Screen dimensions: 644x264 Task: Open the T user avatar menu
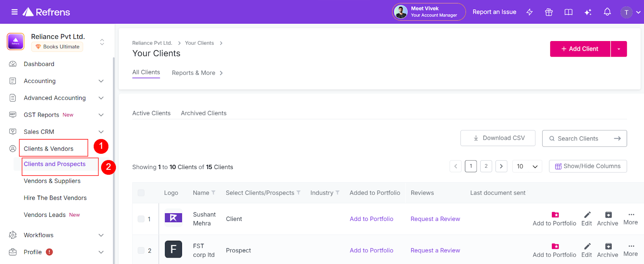[630, 12]
